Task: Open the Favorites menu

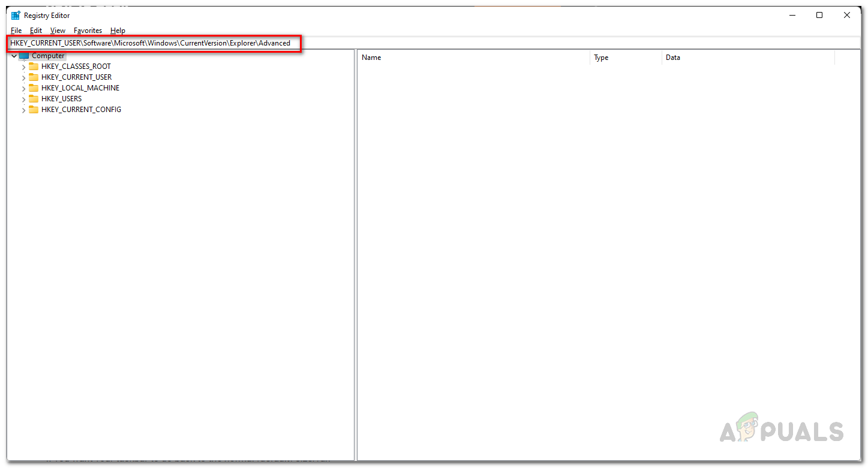Action: click(x=88, y=31)
